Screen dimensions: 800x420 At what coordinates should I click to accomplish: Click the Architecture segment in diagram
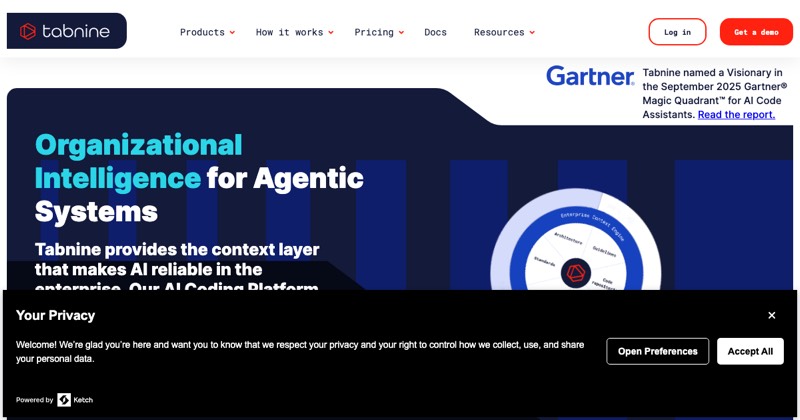(x=568, y=237)
